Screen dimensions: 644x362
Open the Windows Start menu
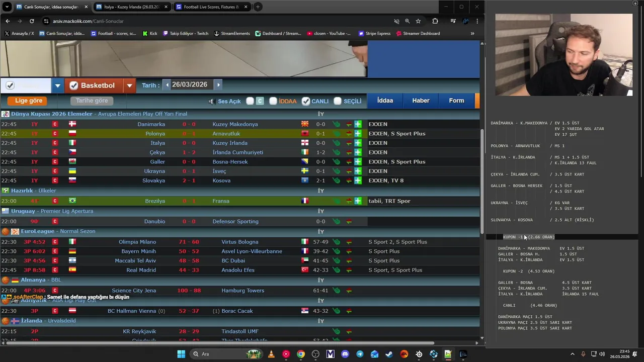pos(181,354)
